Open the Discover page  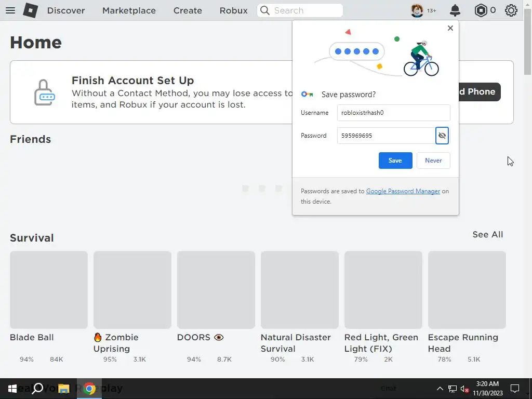click(x=66, y=10)
